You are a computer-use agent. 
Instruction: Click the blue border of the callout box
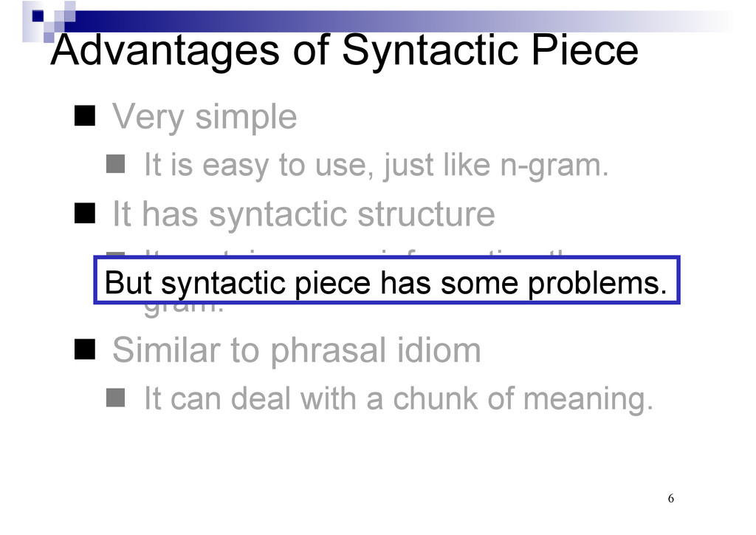point(387,258)
